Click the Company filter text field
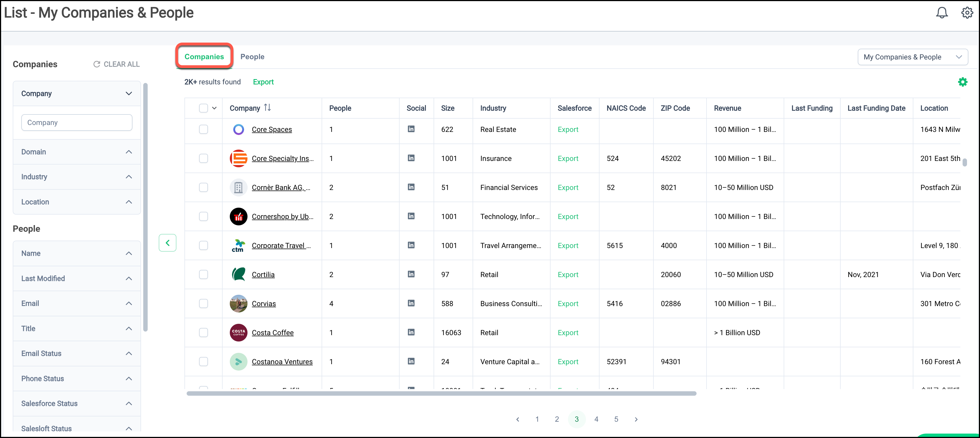The width and height of the screenshot is (980, 438). (77, 122)
